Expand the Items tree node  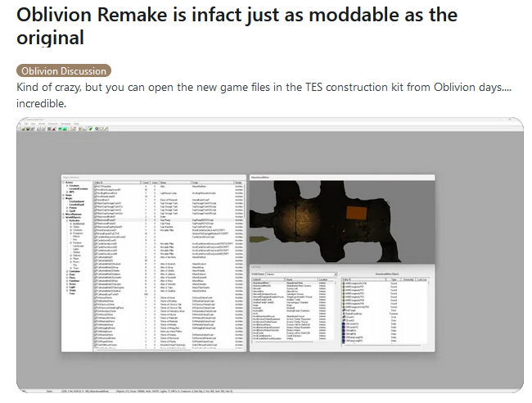[x=64, y=195]
